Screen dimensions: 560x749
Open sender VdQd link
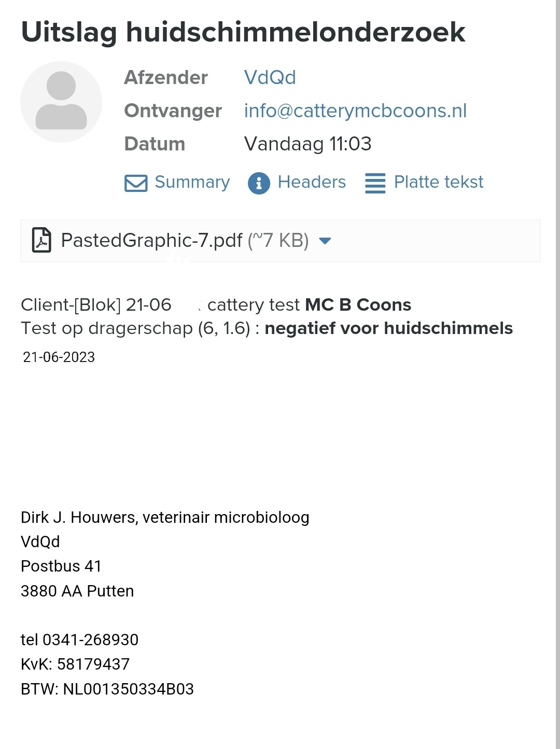(x=270, y=78)
